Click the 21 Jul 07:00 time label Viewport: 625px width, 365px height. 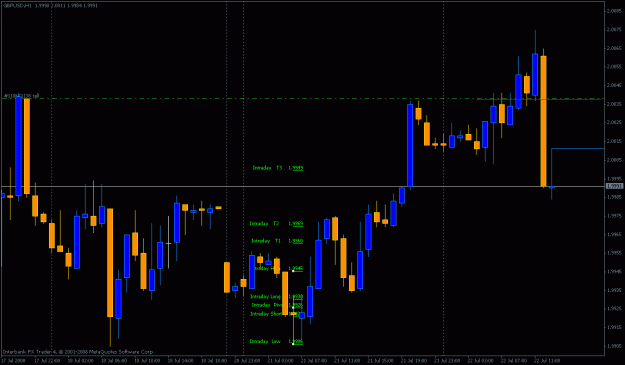point(314,361)
